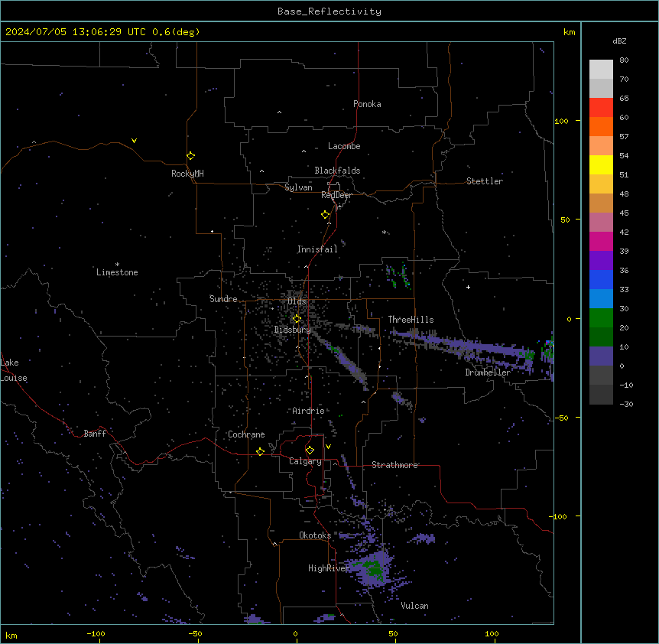This screenshot has height=644, width=659.
Task: Click the Sylvan label
Action: click(x=298, y=187)
